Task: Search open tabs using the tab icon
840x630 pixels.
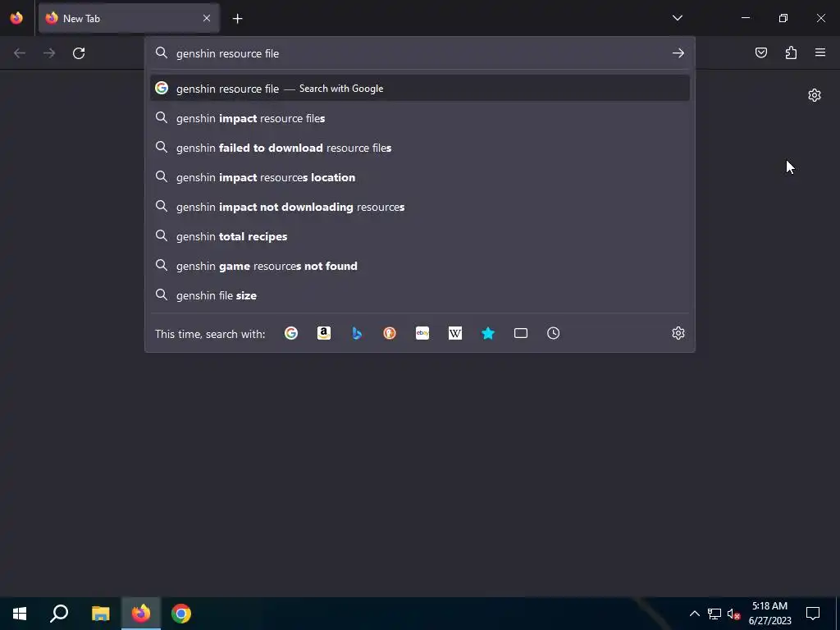Action: [x=521, y=333]
